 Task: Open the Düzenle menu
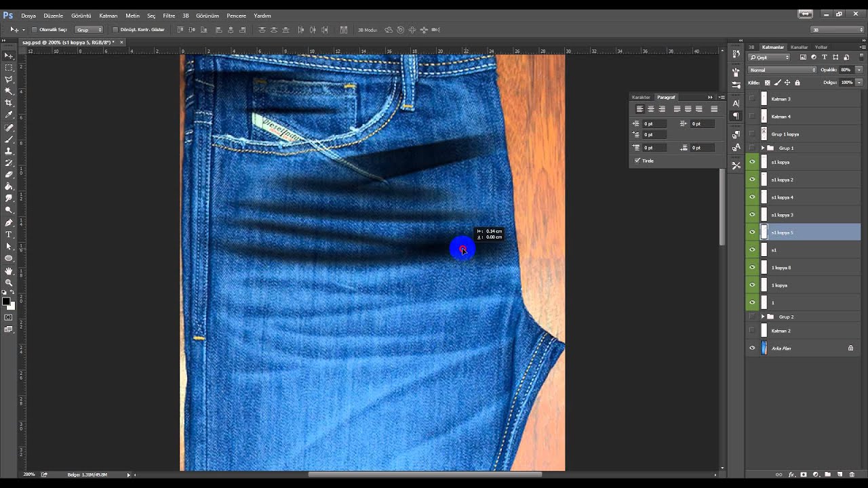click(53, 16)
